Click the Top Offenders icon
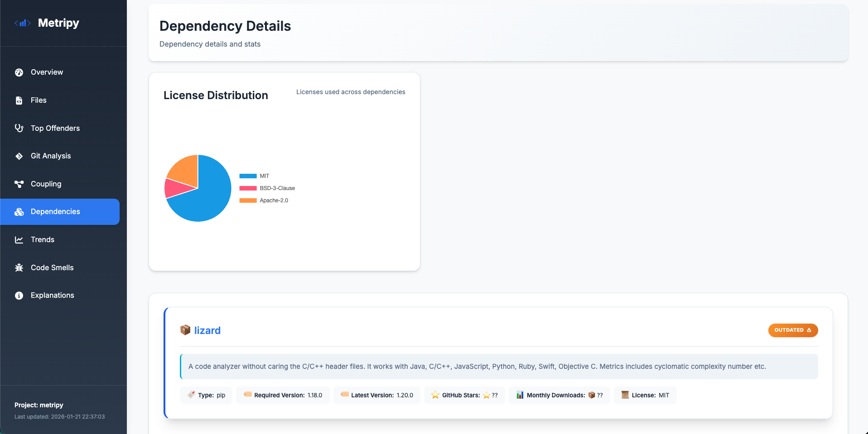 click(x=19, y=128)
